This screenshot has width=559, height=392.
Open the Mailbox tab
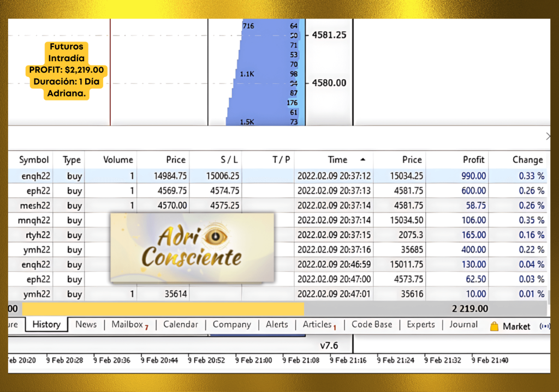127,324
